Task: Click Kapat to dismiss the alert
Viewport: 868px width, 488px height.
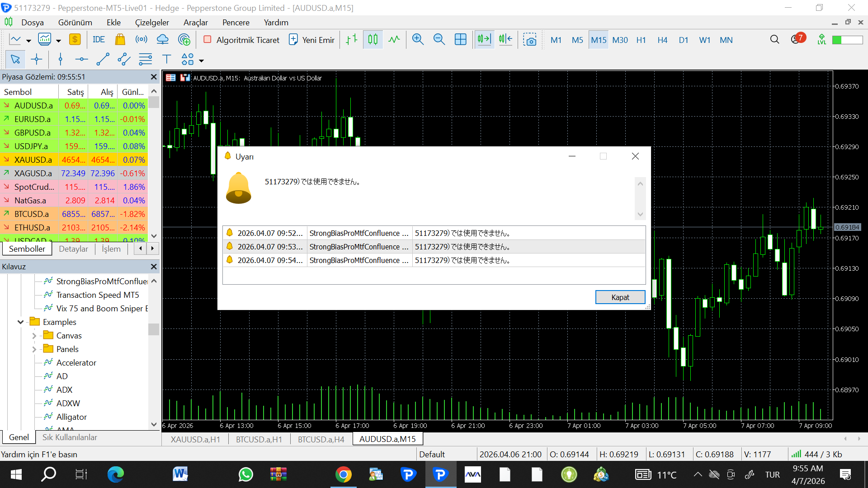Action: pyautogui.click(x=620, y=297)
